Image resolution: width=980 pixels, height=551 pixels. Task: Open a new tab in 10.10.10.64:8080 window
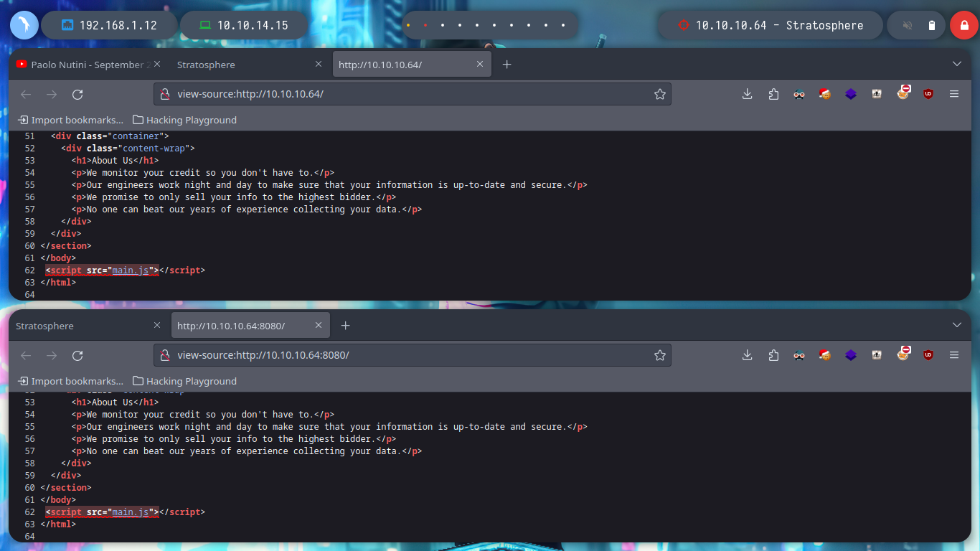pyautogui.click(x=345, y=326)
